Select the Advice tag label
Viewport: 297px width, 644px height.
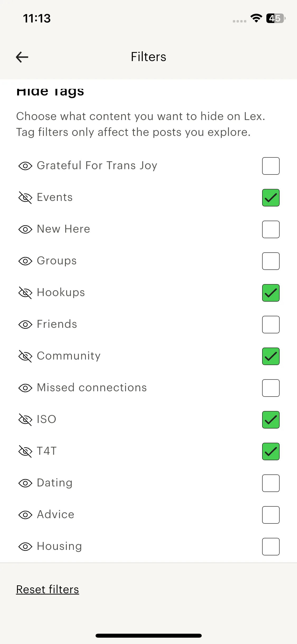coord(56,514)
